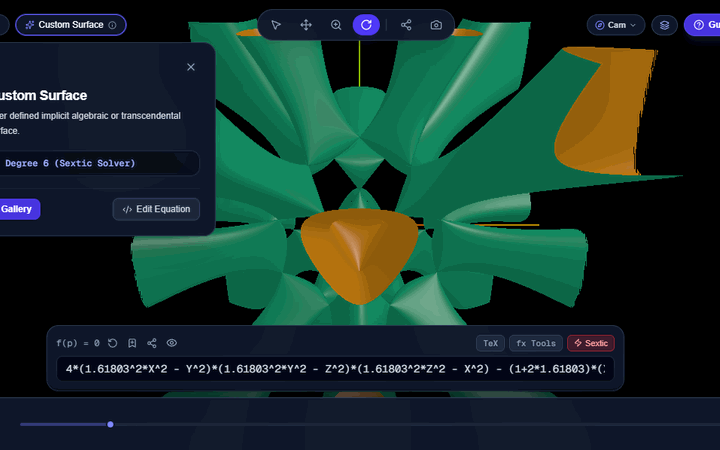Activate the zoom magnifier tool
This screenshot has width=720, height=450.
coord(336,25)
